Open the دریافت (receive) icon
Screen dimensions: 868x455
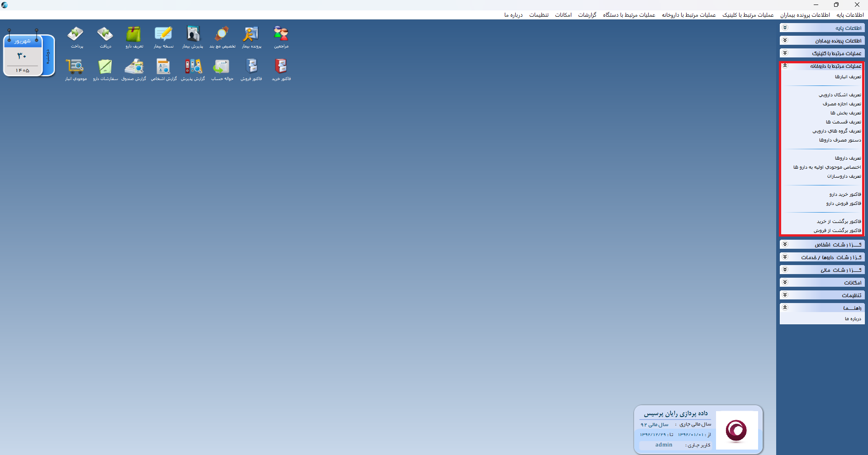(105, 37)
